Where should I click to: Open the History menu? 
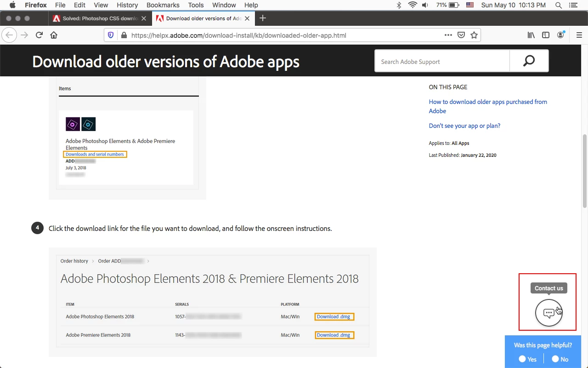[x=127, y=5]
